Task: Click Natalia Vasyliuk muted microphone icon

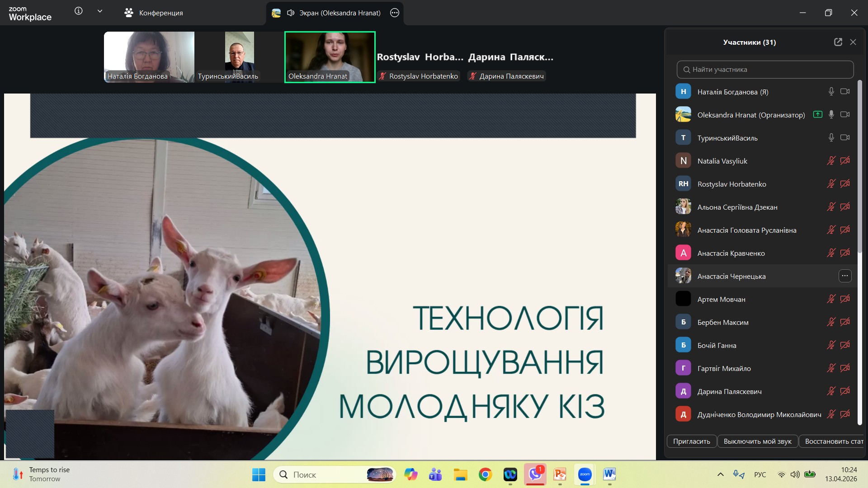Action: [831, 161]
